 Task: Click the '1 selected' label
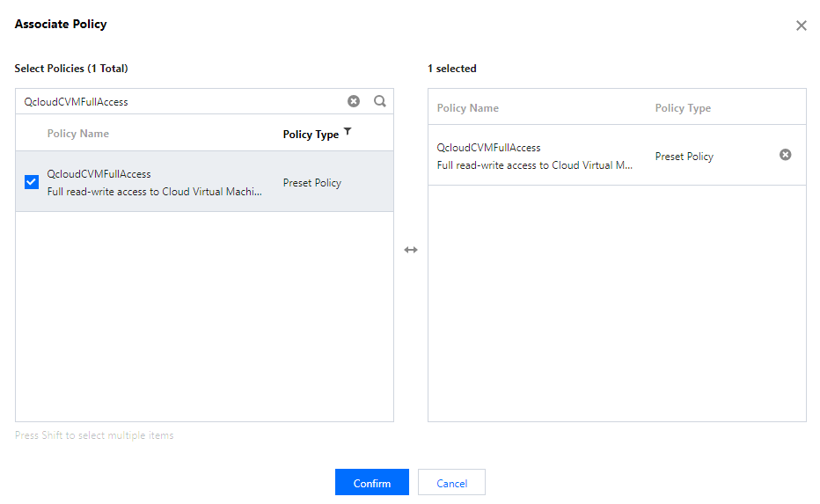[452, 69]
